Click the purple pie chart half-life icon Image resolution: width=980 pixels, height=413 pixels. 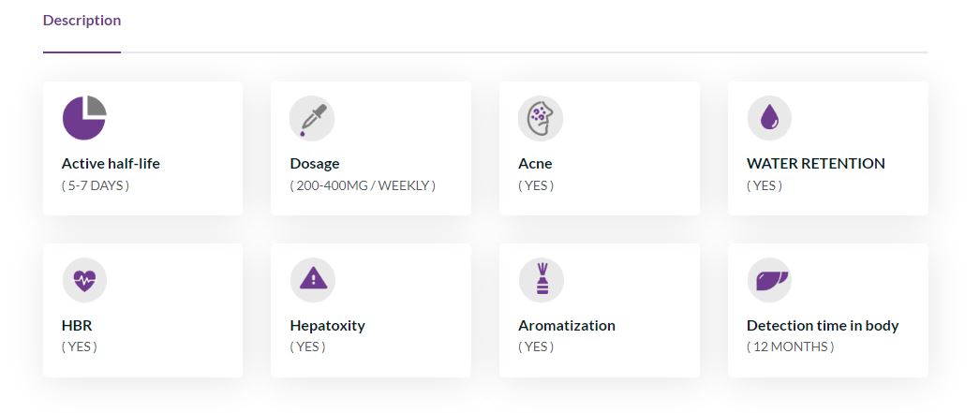[84, 117]
